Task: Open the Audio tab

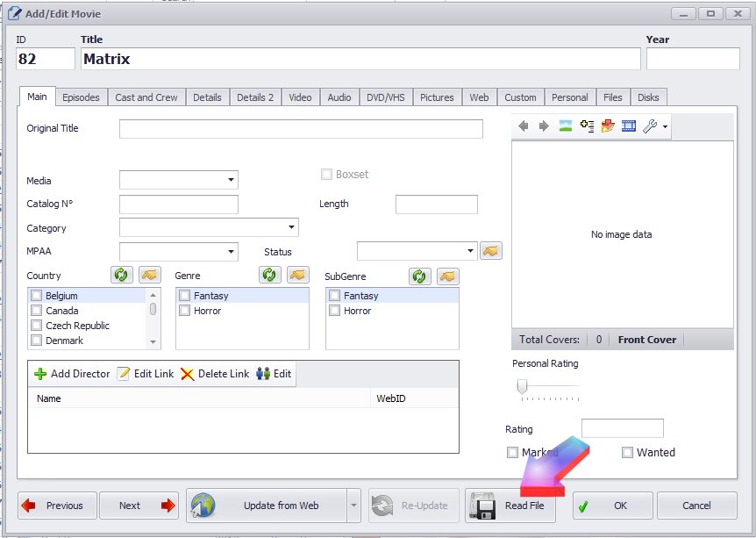Action: pyautogui.click(x=339, y=97)
